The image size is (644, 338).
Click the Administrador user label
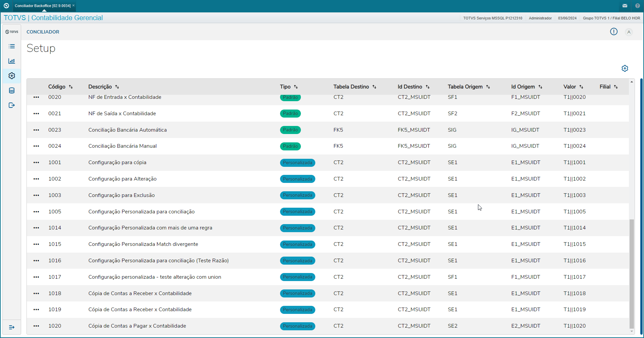point(540,18)
